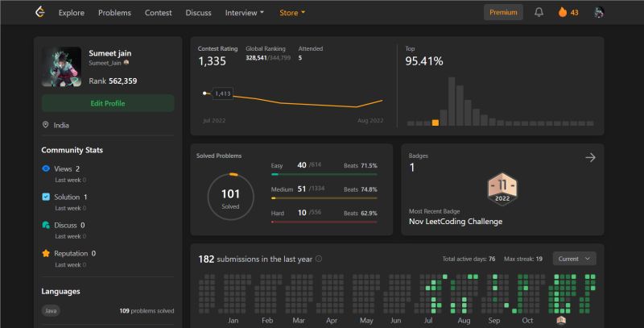
Task: Click the Rank 562,359 text
Action: 113,81
